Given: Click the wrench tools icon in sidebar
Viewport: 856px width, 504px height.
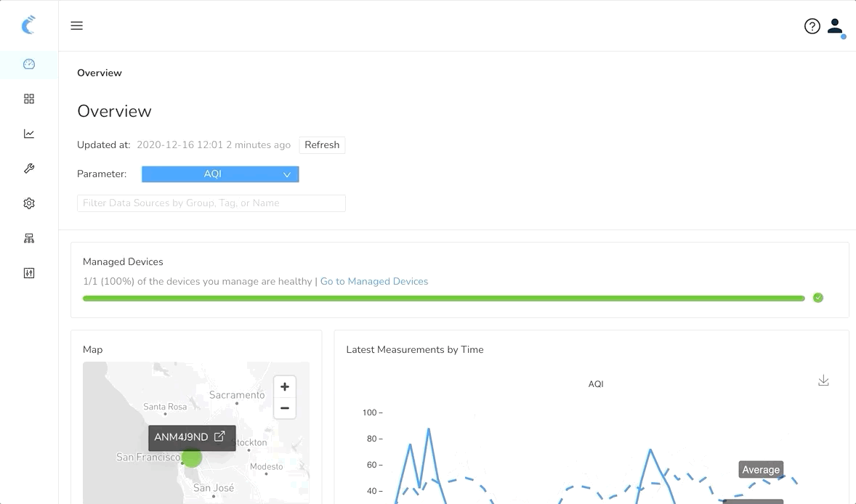Looking at the screenshot, I should click(28, 168).
